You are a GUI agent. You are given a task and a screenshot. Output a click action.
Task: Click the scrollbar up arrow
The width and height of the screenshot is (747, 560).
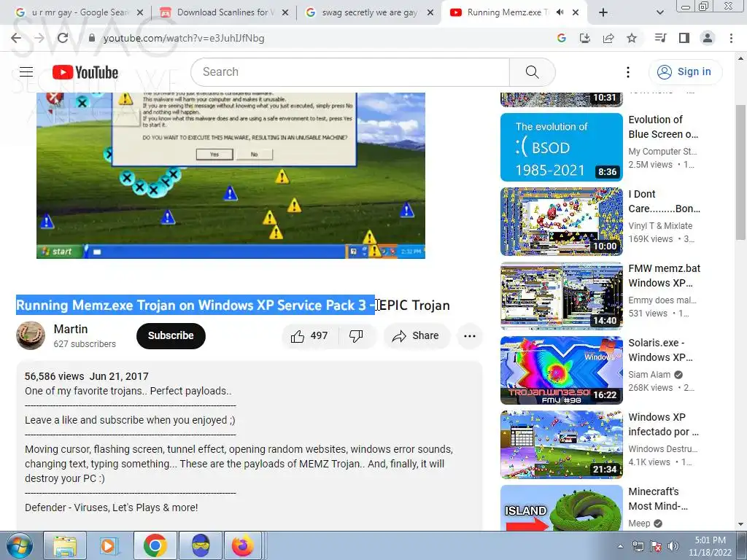coord(741,59)
